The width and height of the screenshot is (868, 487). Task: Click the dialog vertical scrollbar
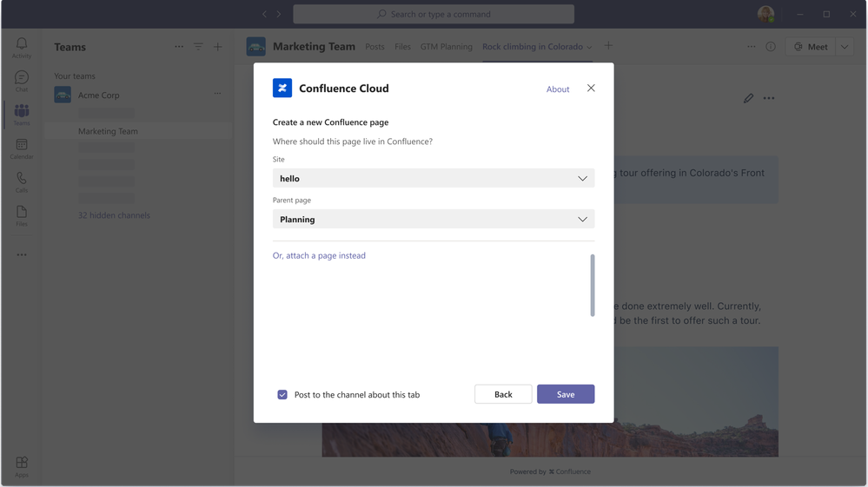click(593, 286)
